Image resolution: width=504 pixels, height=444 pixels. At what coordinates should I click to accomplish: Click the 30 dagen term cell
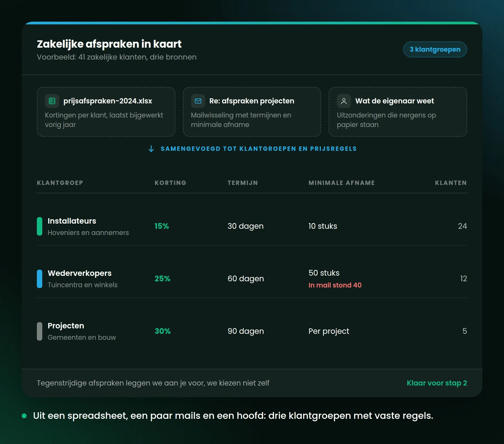click(x=245, y=226)
